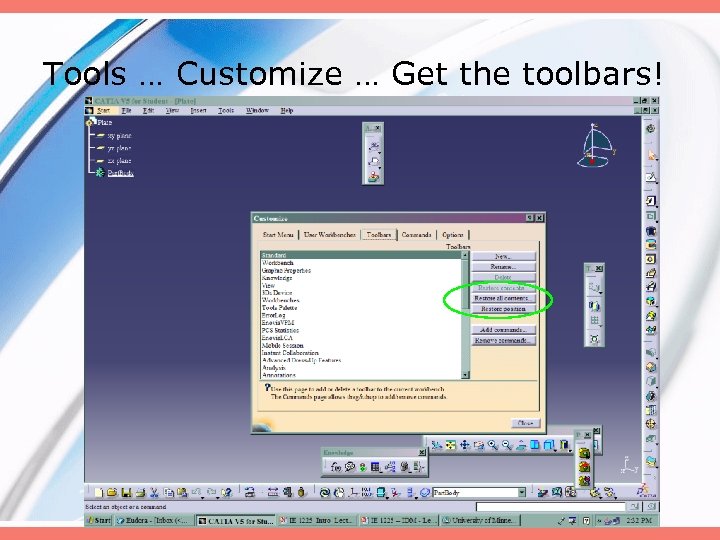Click the Windows Start button on taskbar

[x=99, y=520]
